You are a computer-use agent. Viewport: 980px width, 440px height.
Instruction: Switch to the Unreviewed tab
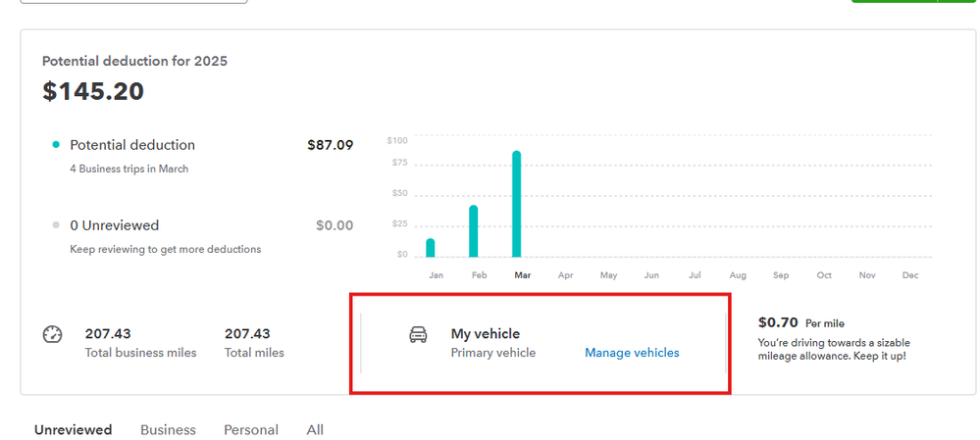73,429
